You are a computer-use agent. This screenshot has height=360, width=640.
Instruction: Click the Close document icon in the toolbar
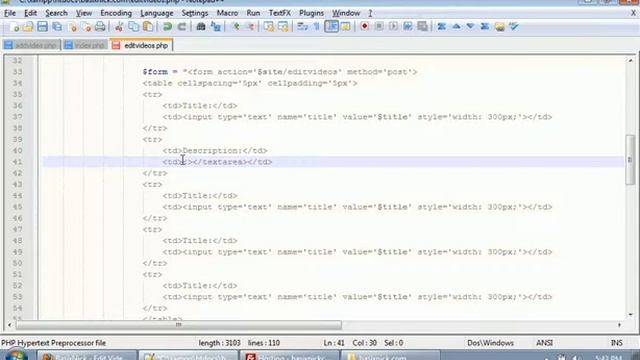72,27
